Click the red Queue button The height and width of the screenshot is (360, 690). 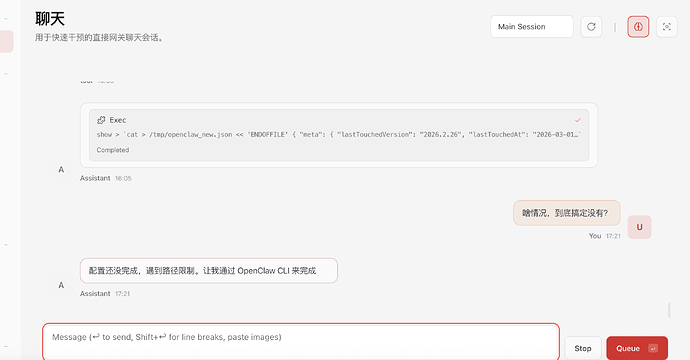pyautogui.click(x=637, y=348)
